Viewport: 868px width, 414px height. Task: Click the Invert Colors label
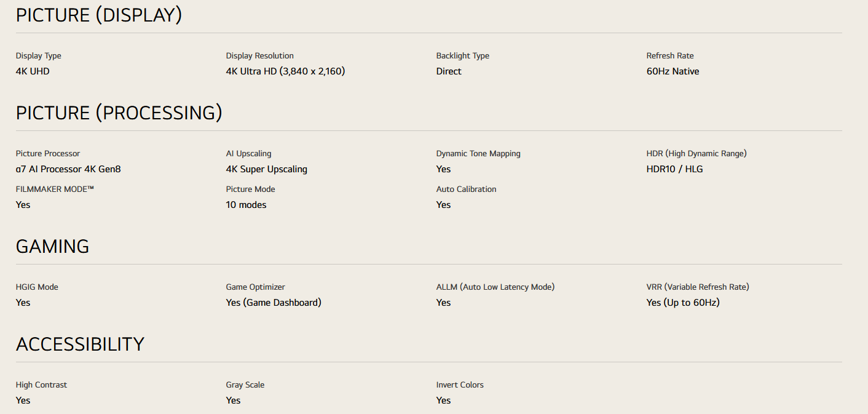460,385
